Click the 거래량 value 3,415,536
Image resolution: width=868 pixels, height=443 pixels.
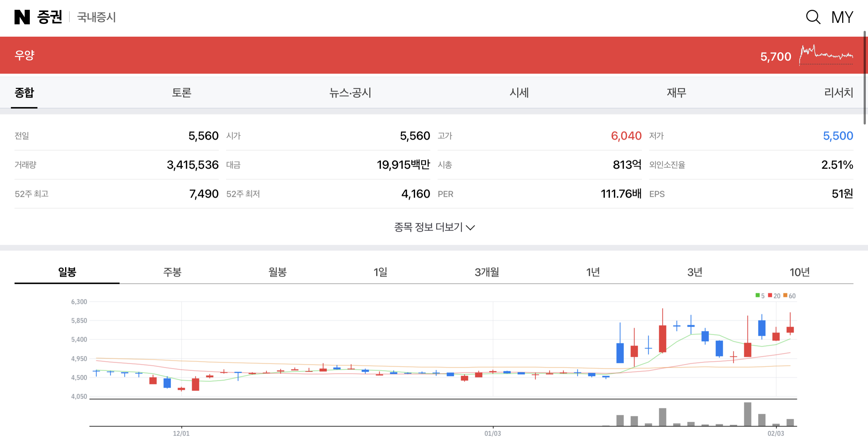(193, 165)
